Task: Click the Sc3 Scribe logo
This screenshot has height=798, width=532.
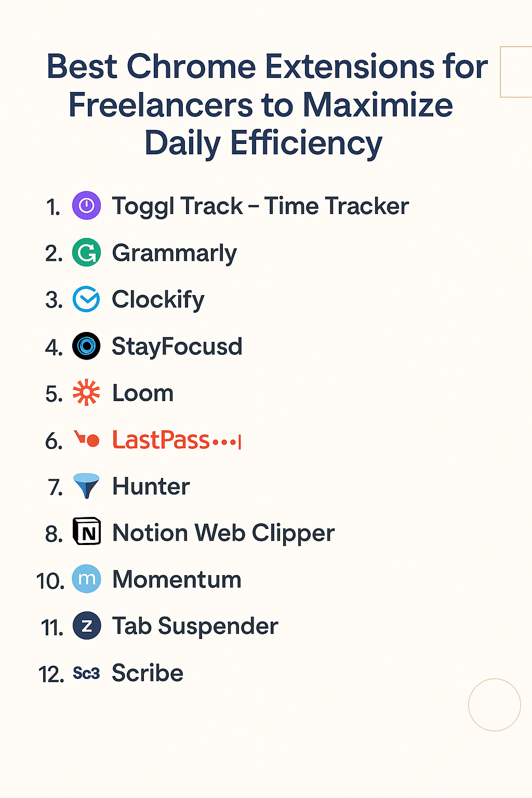Action: pos(86,673)
